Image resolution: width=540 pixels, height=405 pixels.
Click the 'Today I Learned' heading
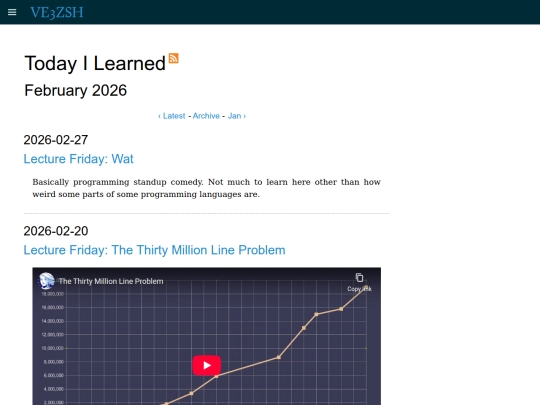(x=95, y=63)
